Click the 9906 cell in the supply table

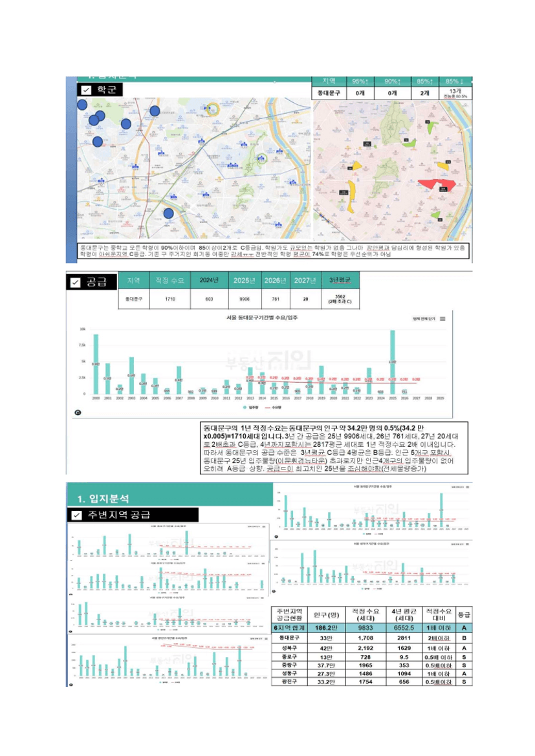(x=245, y=299)
